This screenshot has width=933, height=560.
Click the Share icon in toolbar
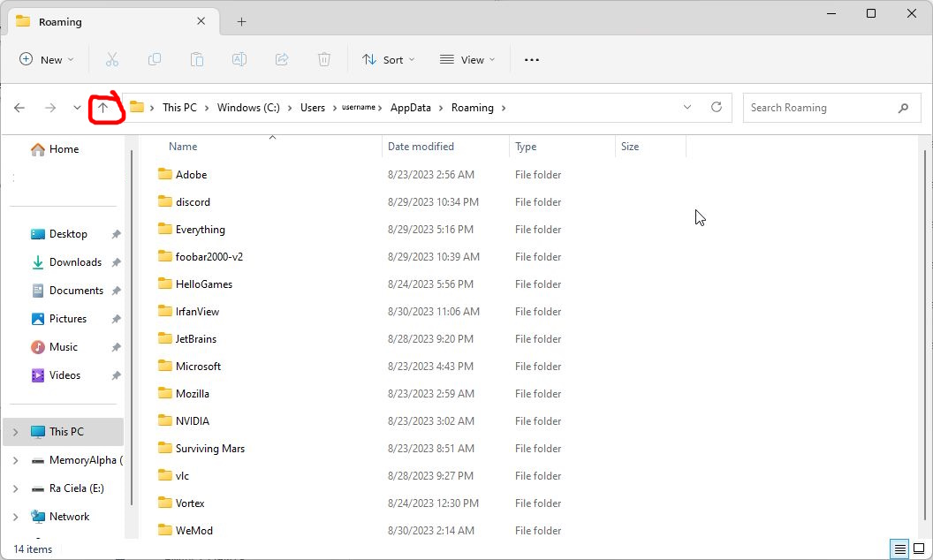(282, 59)
